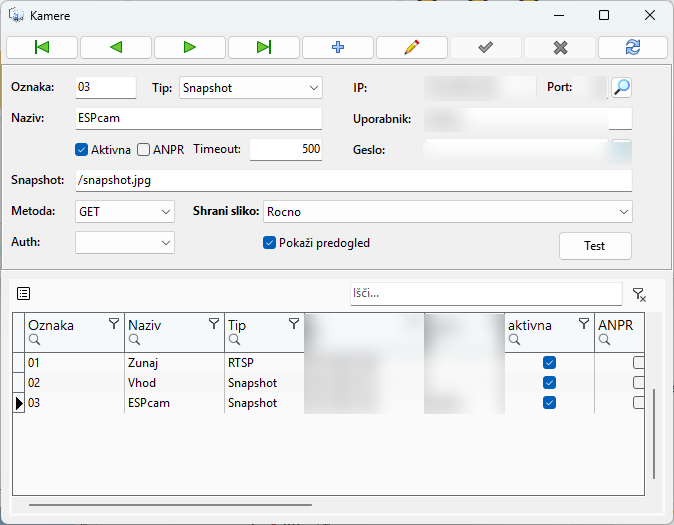The height and width of the screenshot is (525, 674).
Task: Select row 02 cell Vhod
Action: (x=174, y=383)
